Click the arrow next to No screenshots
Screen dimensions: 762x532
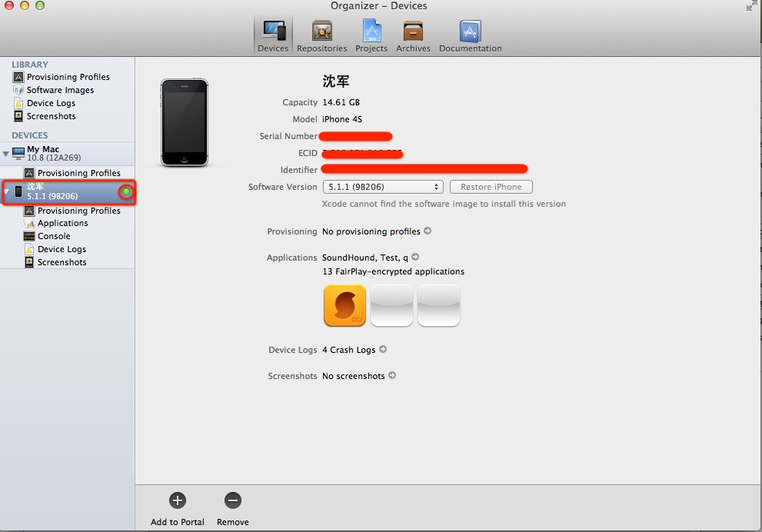pyautogui.click(x=392, y=375)
